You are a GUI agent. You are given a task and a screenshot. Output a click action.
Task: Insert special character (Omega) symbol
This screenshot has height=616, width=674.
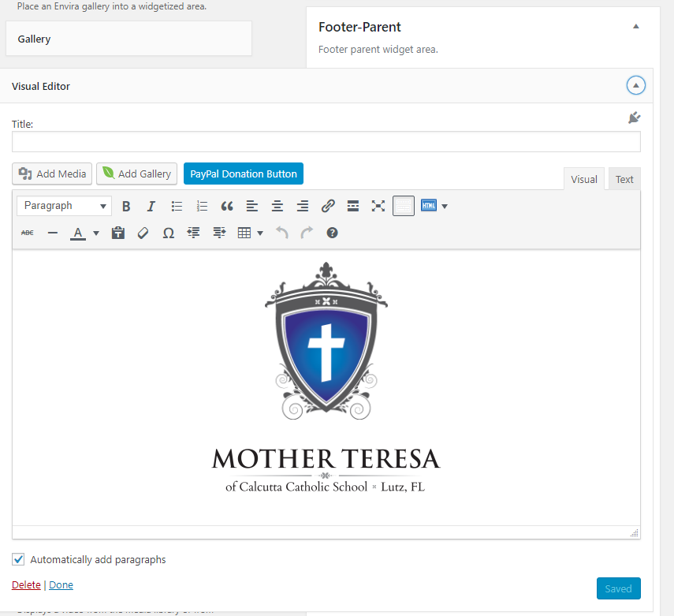point(168,233)
